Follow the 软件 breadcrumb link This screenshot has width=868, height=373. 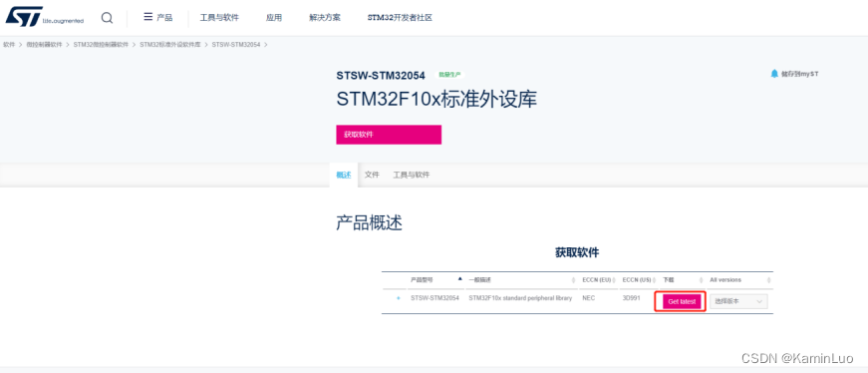[x=9, y=44]
